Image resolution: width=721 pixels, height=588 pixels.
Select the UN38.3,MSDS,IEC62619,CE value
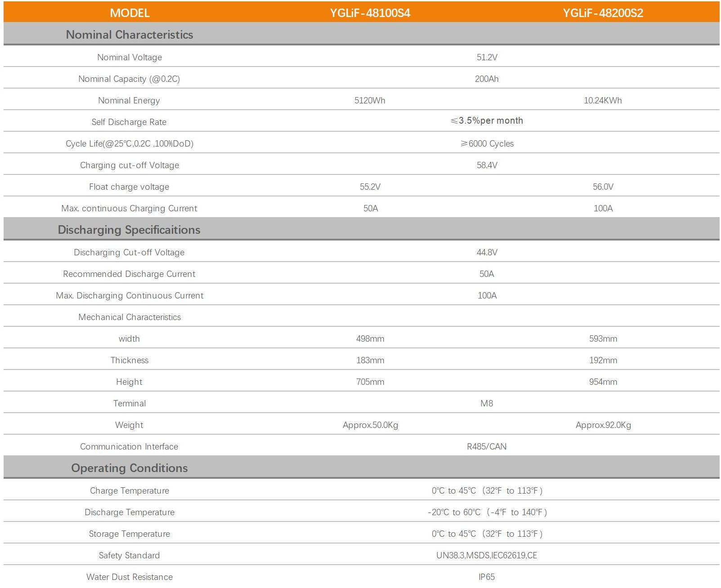[x=487, y=555]
